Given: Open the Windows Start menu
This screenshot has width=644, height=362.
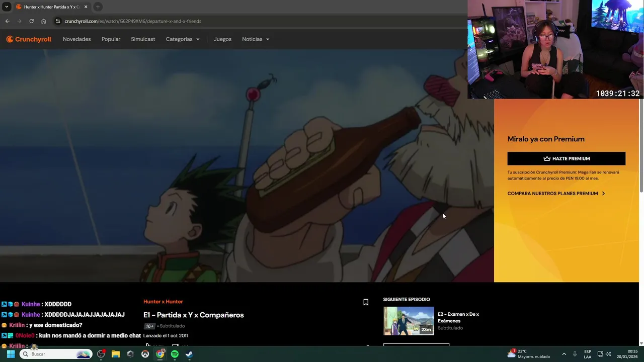Looking at the screenshot, I should click(x=11, y=354).
